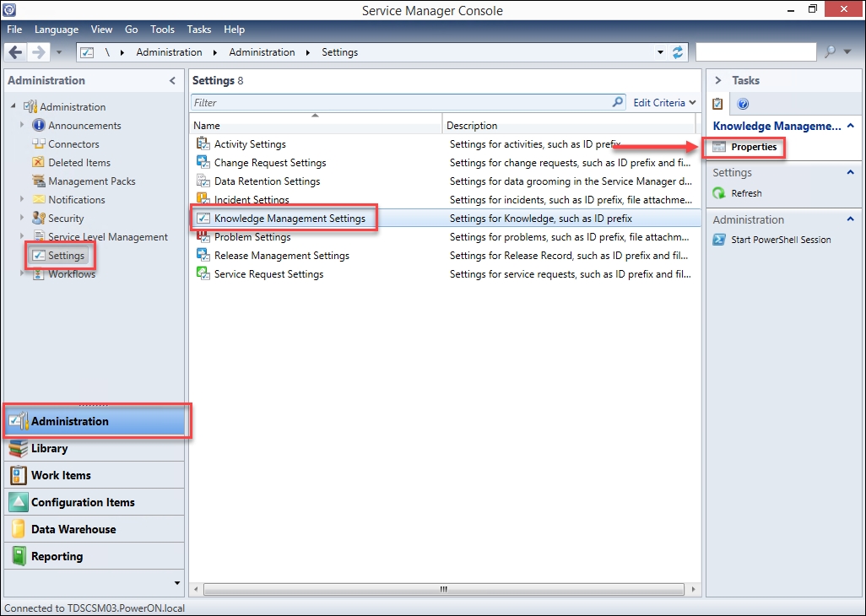This screenshot has height=616, width=866.
Task: Click the filter search magnifier icon
Action: click(618, 102)
